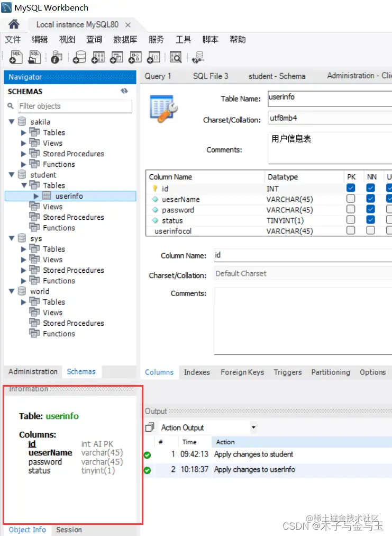Toggle PK checkbox for id column
The height and width of the screenshot is (536, 392).
(x=351, y=188)
